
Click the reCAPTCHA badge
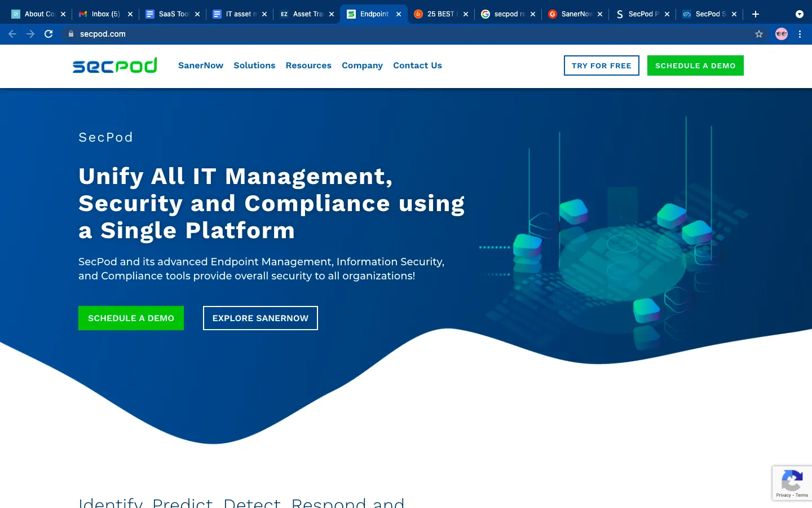tap(792, 483)
